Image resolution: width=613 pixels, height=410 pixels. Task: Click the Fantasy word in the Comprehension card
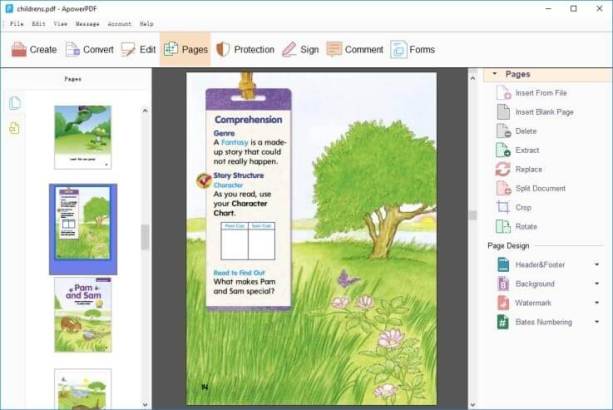tap(235, 142)
